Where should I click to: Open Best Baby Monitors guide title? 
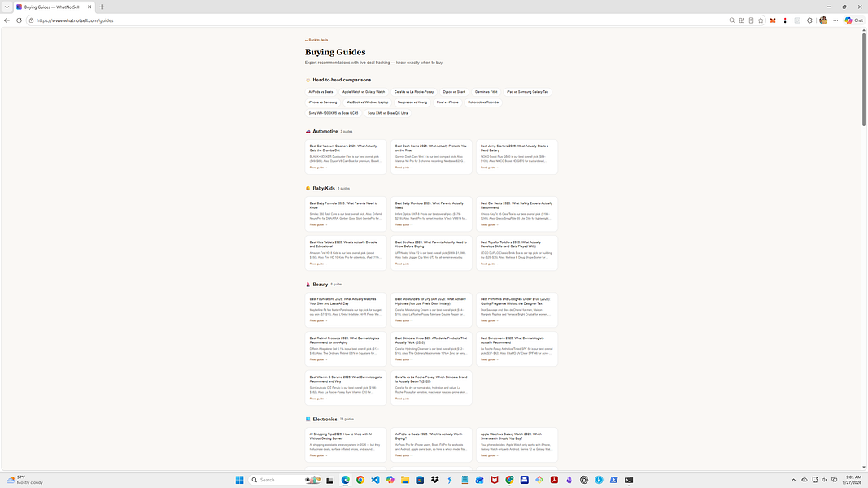pos(429,205)
